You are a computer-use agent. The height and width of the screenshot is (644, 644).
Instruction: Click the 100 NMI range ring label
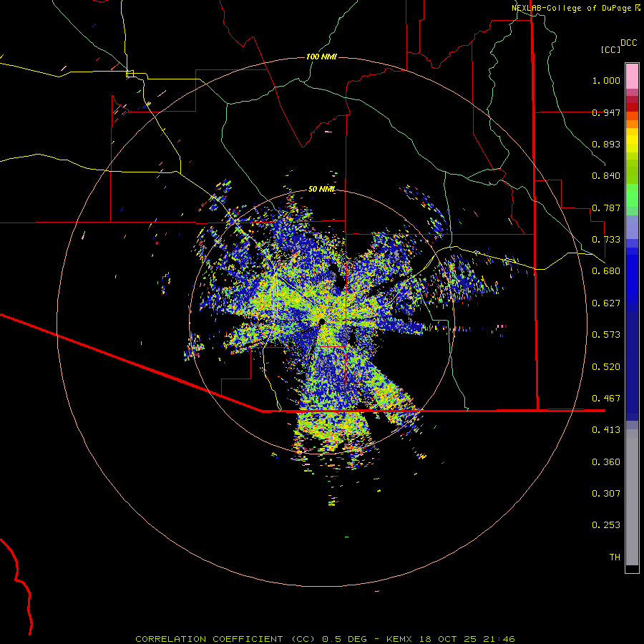321,57
